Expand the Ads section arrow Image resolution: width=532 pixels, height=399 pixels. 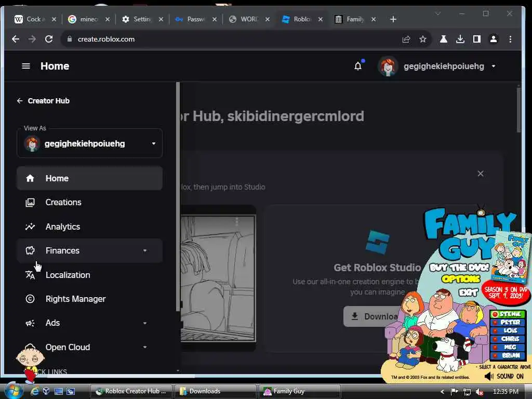pyautogui.click(x=145, y=323)
